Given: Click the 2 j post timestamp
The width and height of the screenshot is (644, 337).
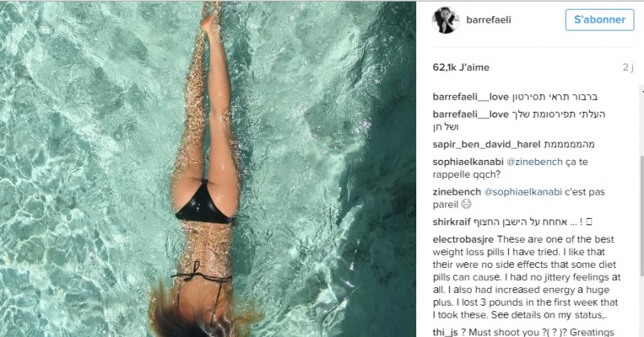Looking at the screenshot, I should 628,68.
